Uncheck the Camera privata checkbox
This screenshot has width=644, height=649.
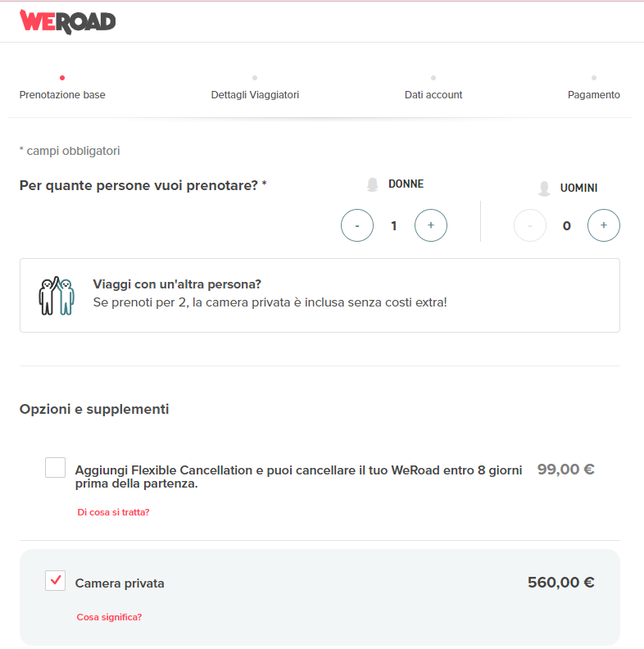point(56,581)
